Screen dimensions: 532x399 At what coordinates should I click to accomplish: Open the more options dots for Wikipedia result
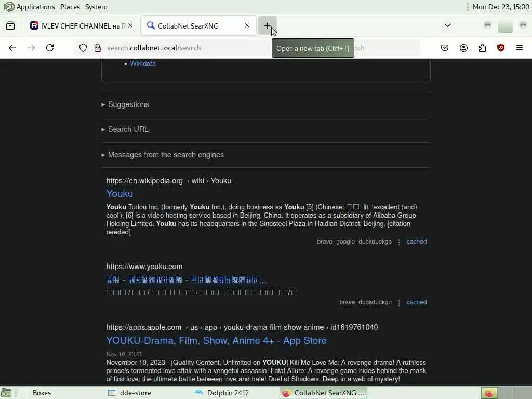399,242
